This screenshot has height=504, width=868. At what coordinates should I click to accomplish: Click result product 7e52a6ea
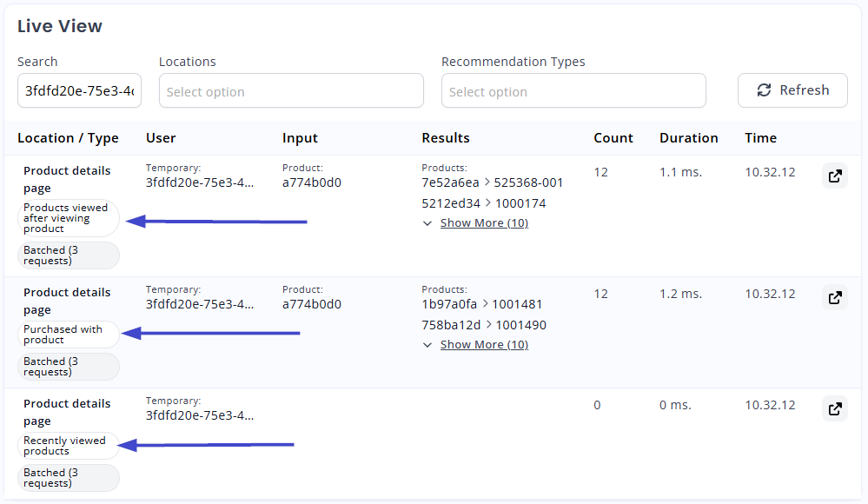point(450,182)
